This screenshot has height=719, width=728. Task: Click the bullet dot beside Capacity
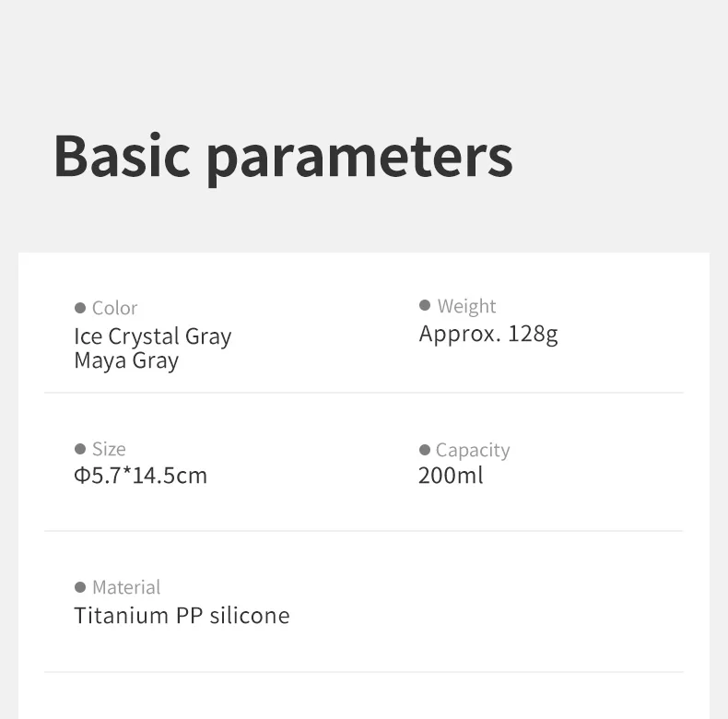424,450
